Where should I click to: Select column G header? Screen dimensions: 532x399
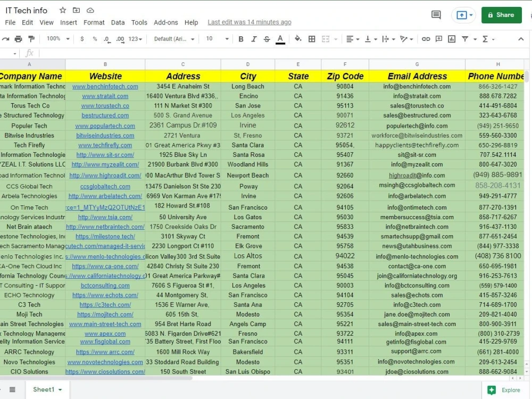click(417, 64)
